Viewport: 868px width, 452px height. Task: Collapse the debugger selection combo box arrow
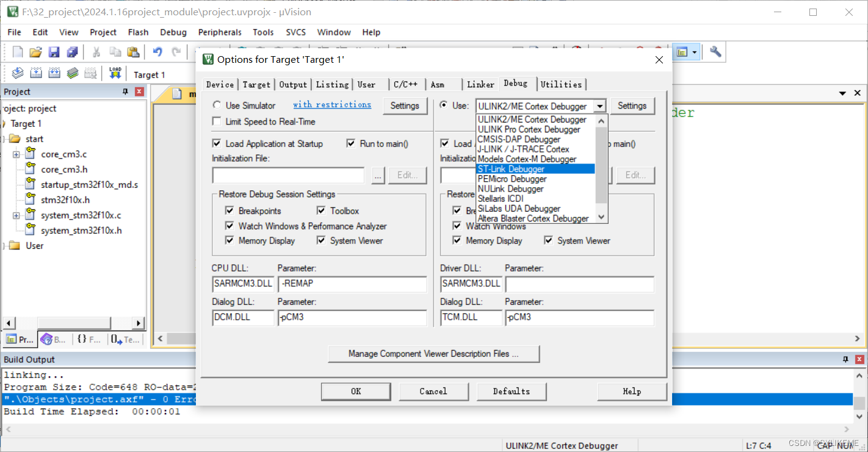600,106
